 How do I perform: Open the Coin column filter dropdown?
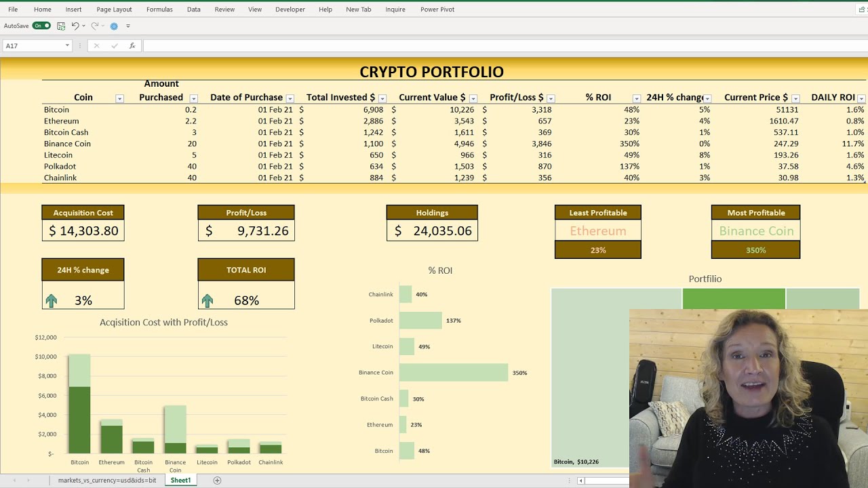pyautogui.click(x=119, y=98)
